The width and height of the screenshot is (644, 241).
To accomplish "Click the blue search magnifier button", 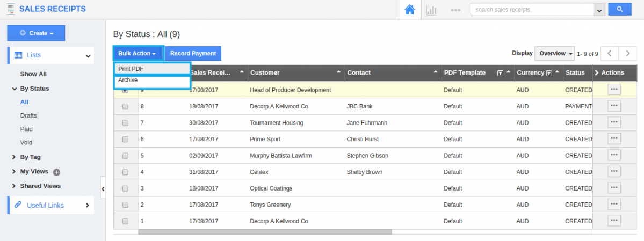I will click(619, 9).
